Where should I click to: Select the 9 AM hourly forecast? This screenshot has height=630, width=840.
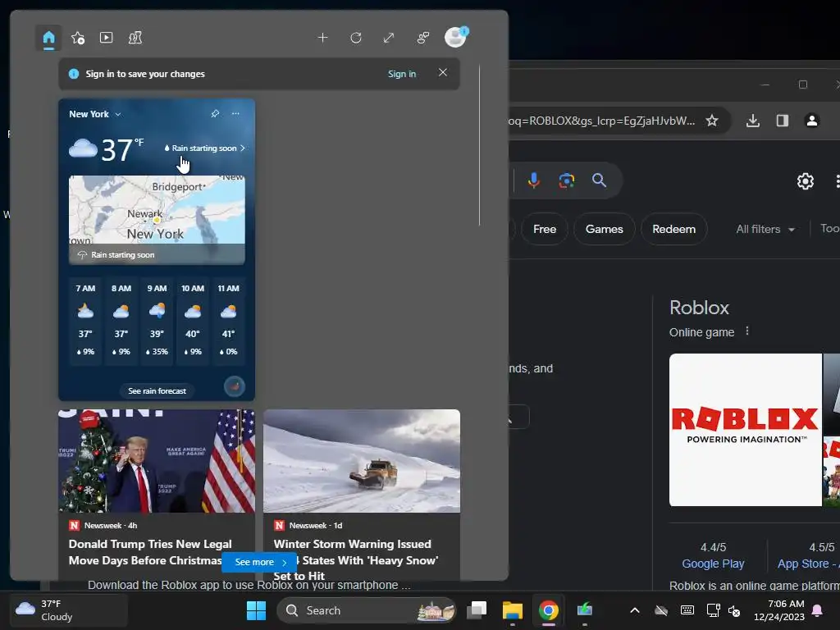(x=157, y=320)
